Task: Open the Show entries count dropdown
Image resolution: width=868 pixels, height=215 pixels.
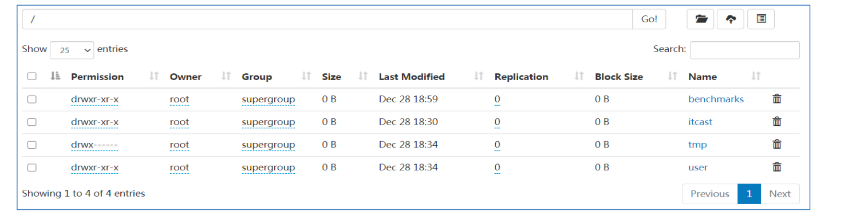Action: coord(72,50)
